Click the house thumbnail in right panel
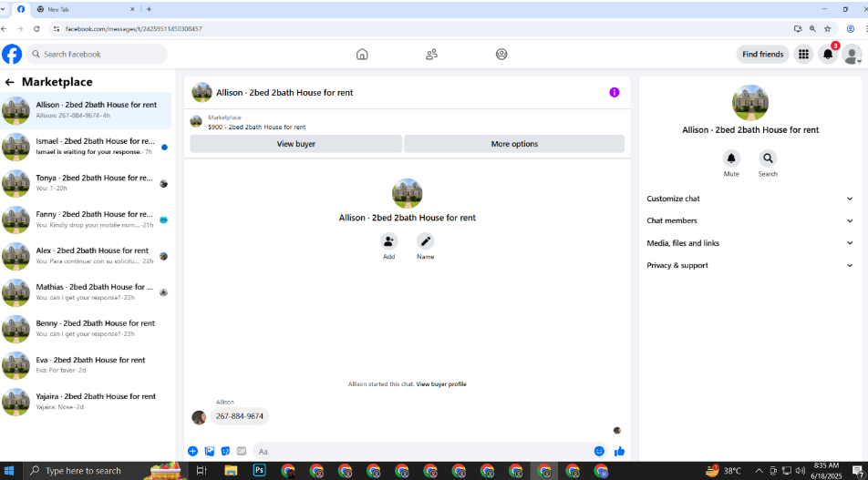This screenshot has width=868, height=480. 750,103
